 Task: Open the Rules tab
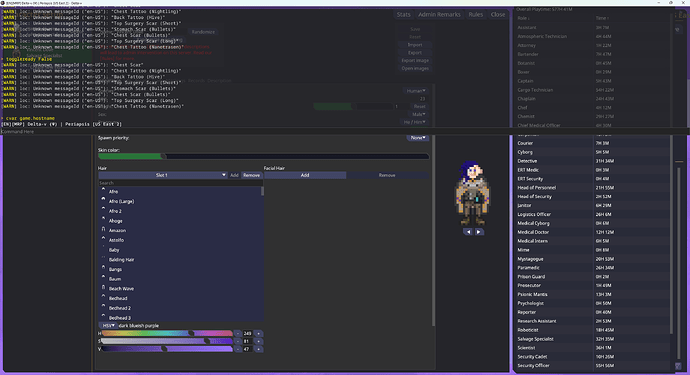[x=476, y=15]
